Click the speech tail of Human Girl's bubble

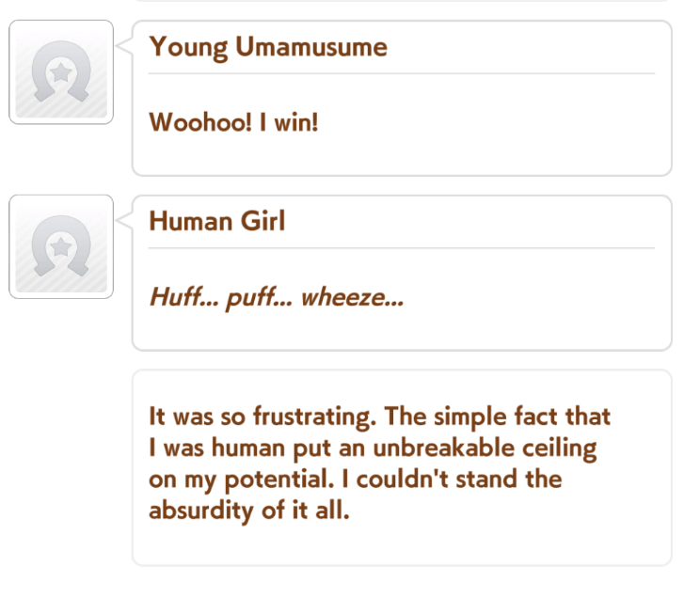(124, 220)
